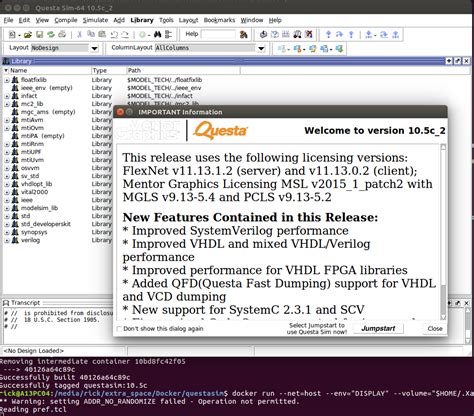The image size is (474, 416).
Task: Open the Tools menu
Action: pos(166,20)
